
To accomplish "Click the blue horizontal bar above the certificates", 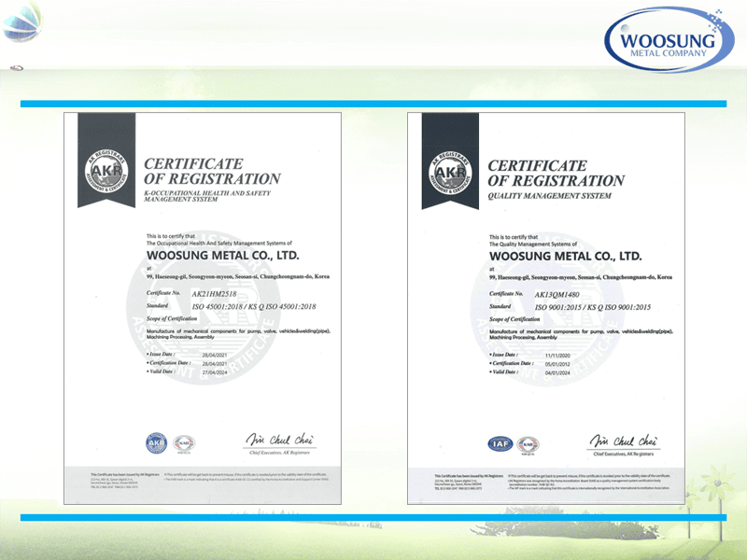I will click(373, 104).
